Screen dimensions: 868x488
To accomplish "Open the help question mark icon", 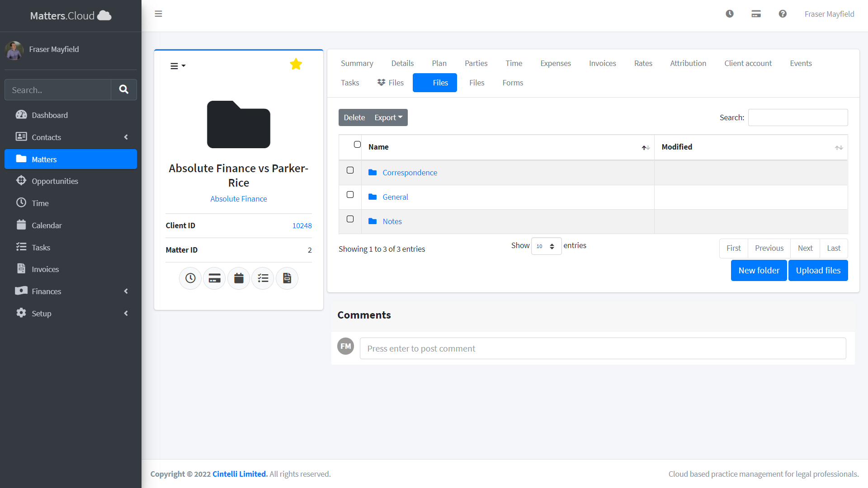I will tap(783, 14).
